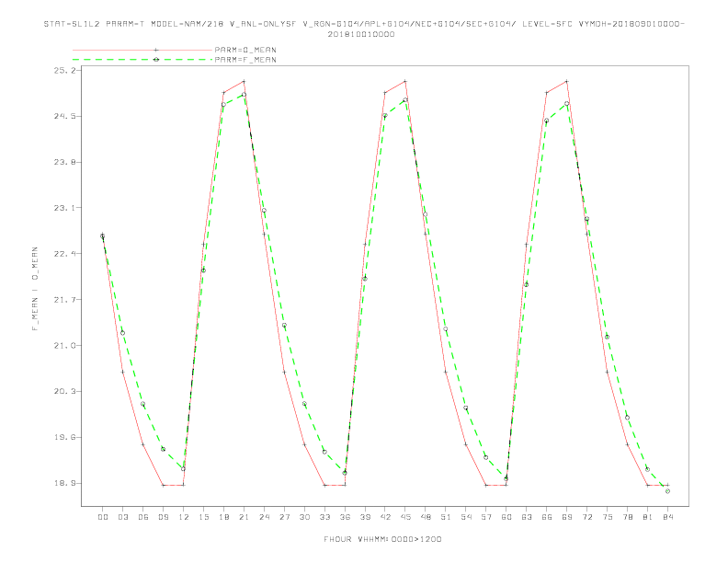The height and width of the screenshot is (563, 728).
Task: Click the 24 forecast hour tick label
Action: click(264, 517)
